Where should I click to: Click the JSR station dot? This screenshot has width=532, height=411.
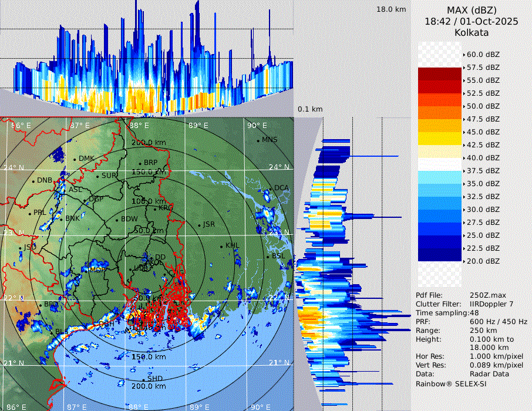(198, 225)
